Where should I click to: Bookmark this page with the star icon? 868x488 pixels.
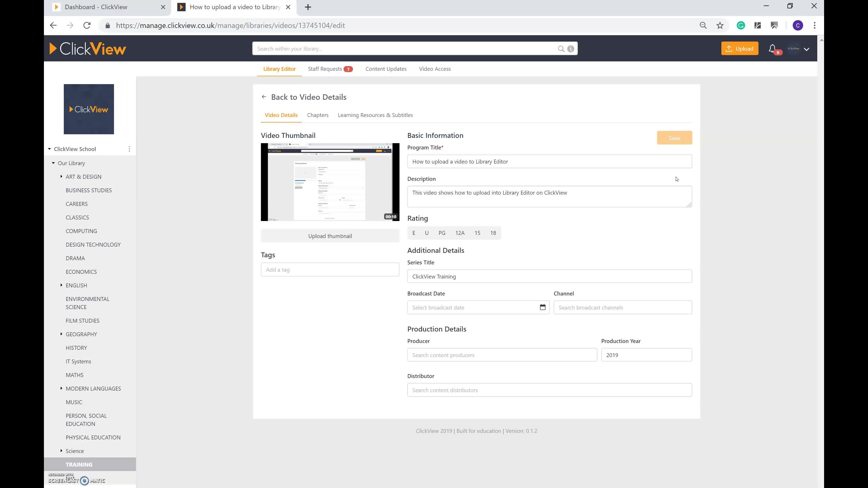[720, 26]
